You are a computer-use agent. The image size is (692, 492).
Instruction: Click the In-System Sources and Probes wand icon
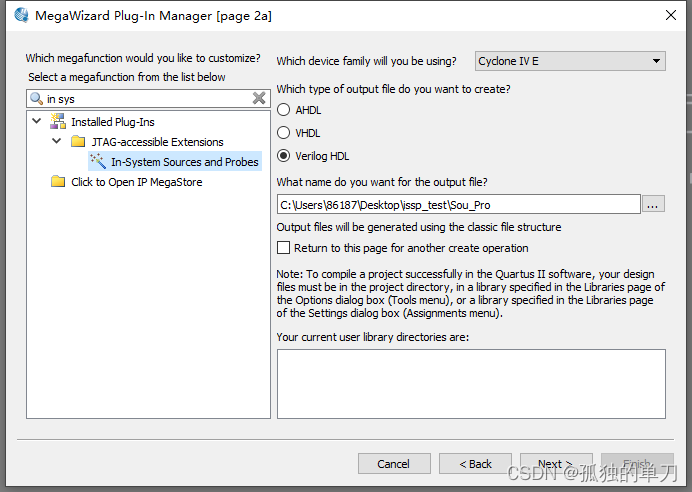tap(98, 161)
